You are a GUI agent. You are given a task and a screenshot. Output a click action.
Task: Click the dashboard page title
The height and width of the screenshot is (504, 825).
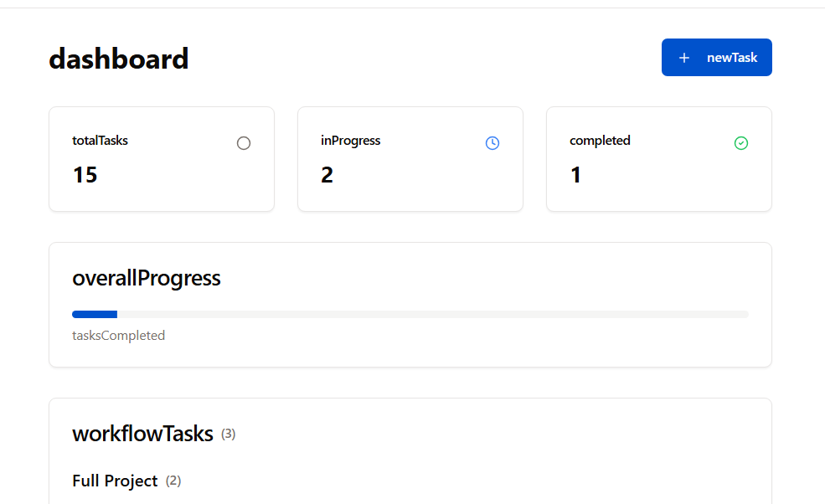point(118,59)
